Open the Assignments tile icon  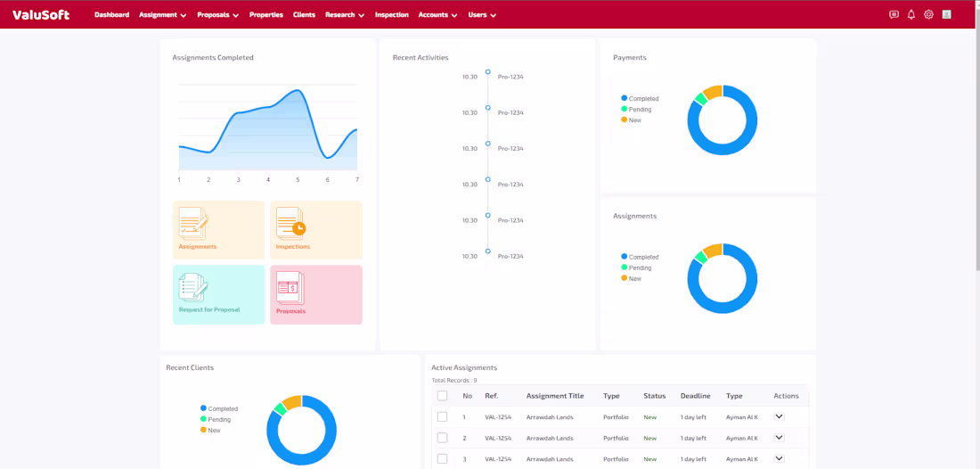[x=193, y=224]
